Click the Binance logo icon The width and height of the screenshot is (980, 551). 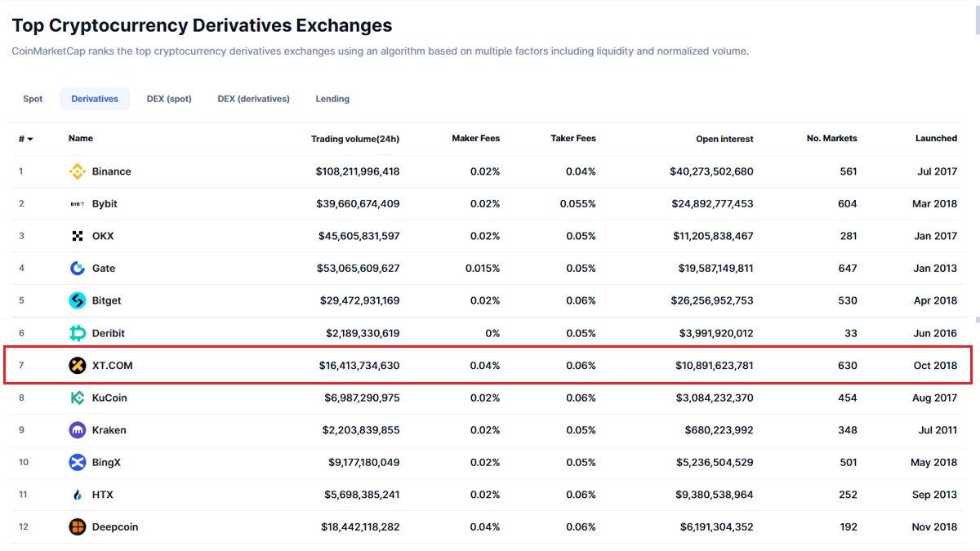(x=77, y=171)
